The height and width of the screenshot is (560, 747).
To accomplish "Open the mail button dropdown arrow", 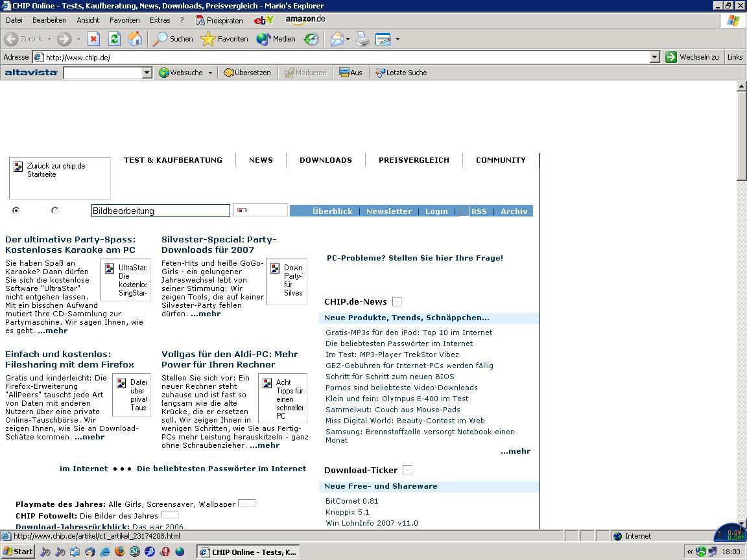I will click(348, 39).
